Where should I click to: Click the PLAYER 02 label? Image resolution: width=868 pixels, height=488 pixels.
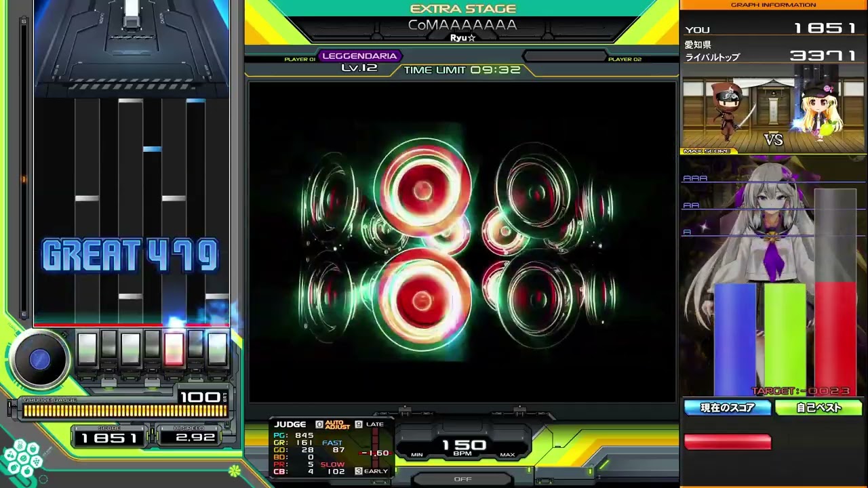click(625, 60)
